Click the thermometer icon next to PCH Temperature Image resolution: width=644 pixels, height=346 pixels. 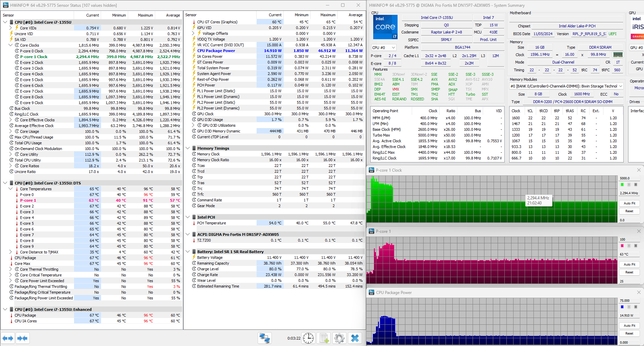(194, 223)
